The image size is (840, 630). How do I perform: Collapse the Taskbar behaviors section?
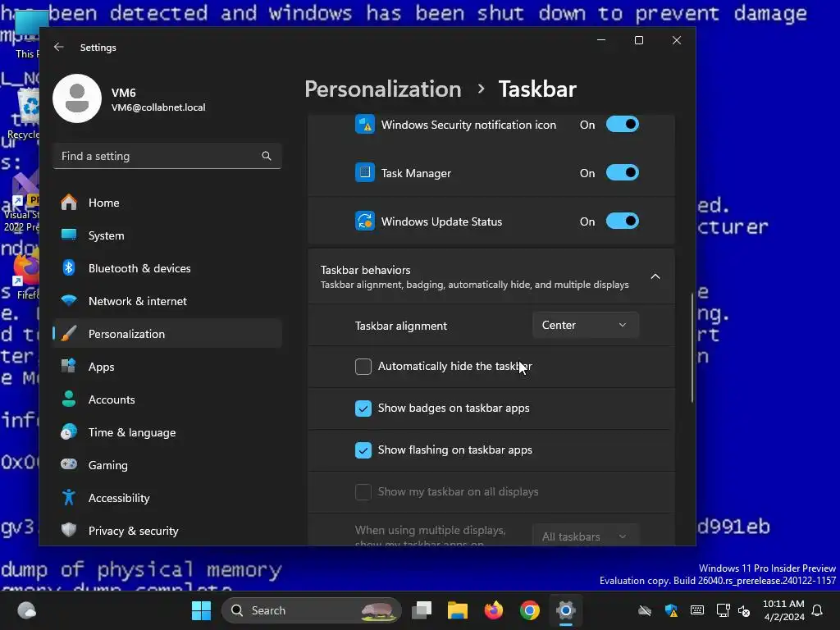tap(655, 276)
